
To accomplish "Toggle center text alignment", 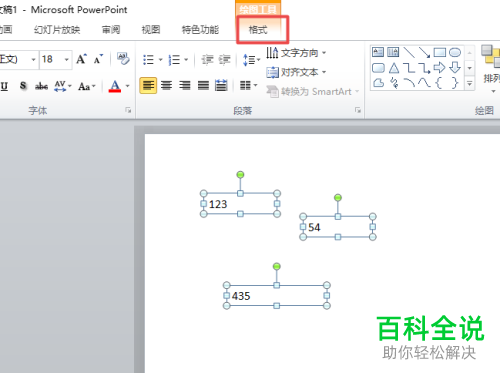I will (166, 86).
